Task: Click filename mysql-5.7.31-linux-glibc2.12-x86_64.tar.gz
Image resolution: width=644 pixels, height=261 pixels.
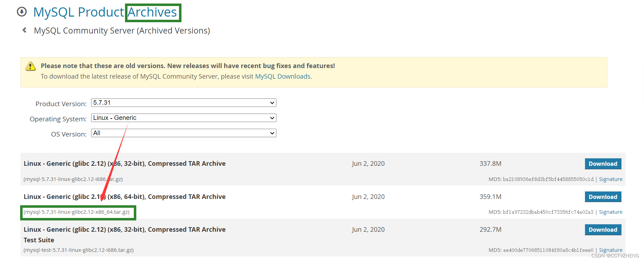Action: [77, 212]
